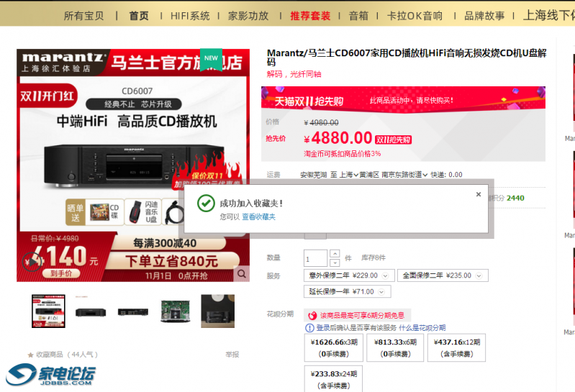Screen dimensions: 575x392
Task: Choose the 12-period installment option
Action: click(x=456, y=347)
